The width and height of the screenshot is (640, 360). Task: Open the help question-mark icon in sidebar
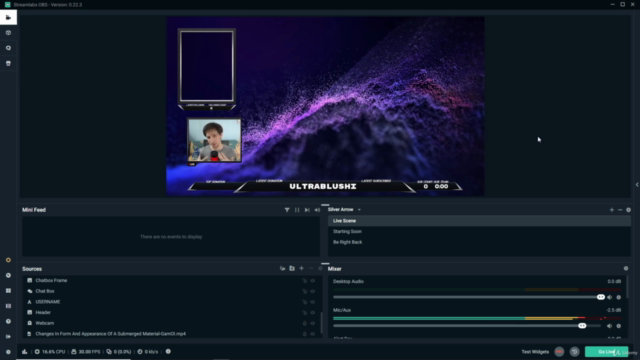[x=8, y=321]
